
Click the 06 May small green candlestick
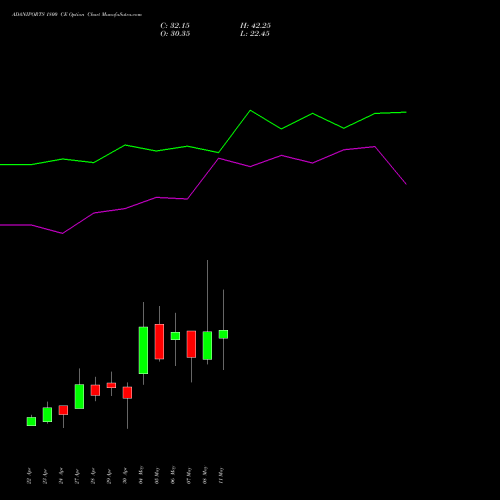pyautogui.click(x=175, y=336)
